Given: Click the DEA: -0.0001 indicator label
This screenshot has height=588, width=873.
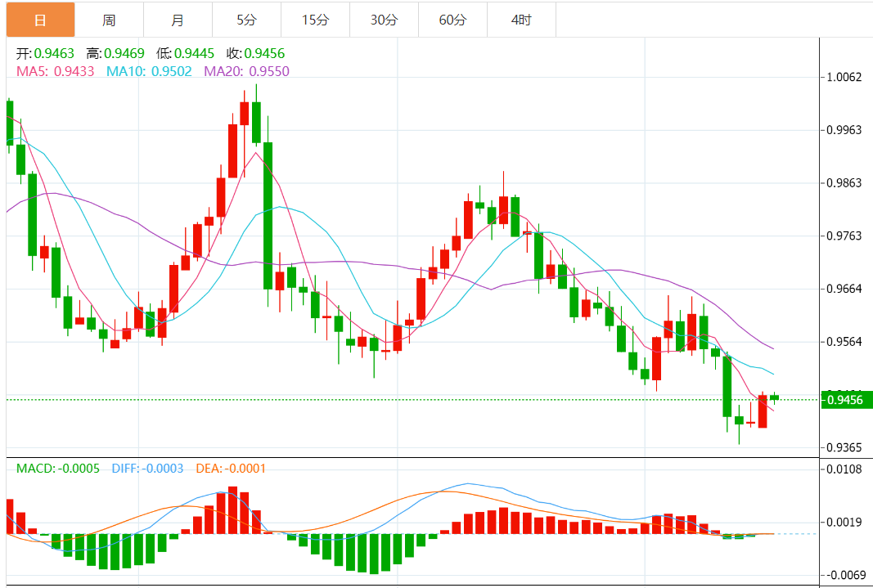Looking at the screenshot, I should coord(231,469).
